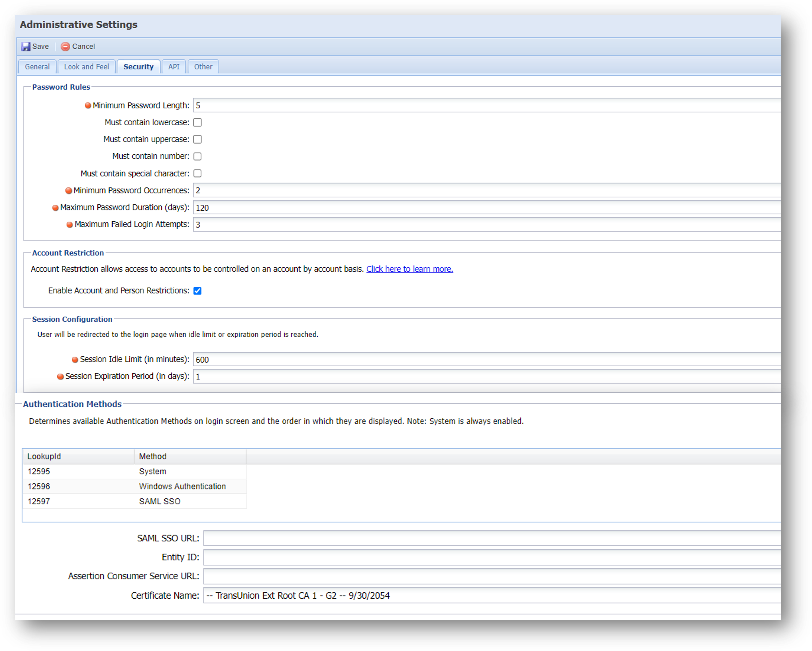Switch to Look and Feel tab

(x=86, y=67)
